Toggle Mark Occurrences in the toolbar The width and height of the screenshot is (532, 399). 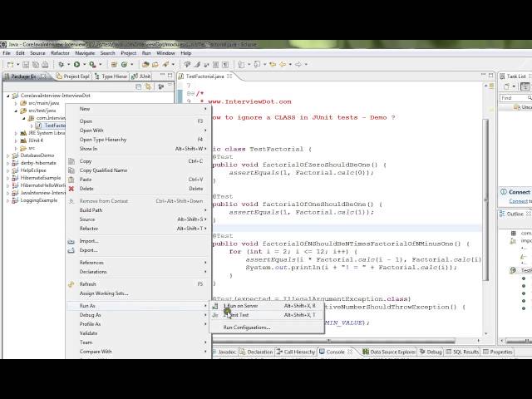click(x=197, y=65)
